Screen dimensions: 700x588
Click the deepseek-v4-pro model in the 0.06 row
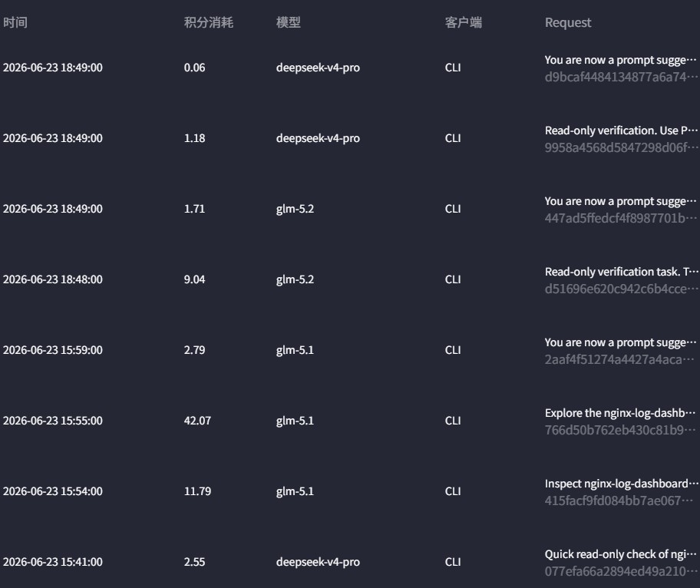(318, 68)
